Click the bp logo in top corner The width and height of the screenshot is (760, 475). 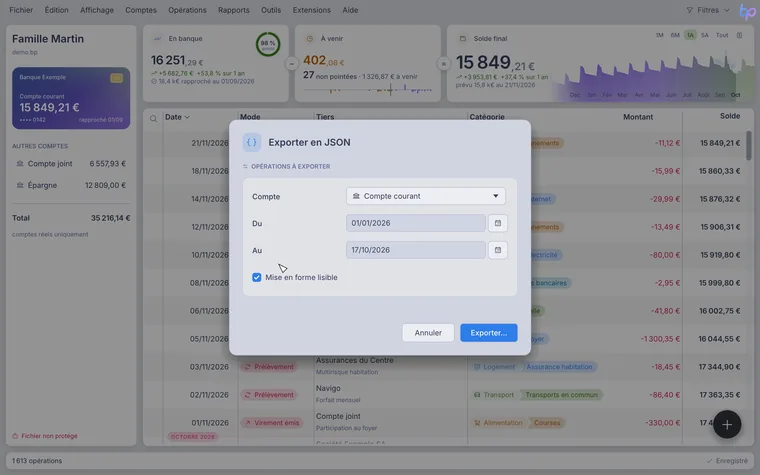747,12
